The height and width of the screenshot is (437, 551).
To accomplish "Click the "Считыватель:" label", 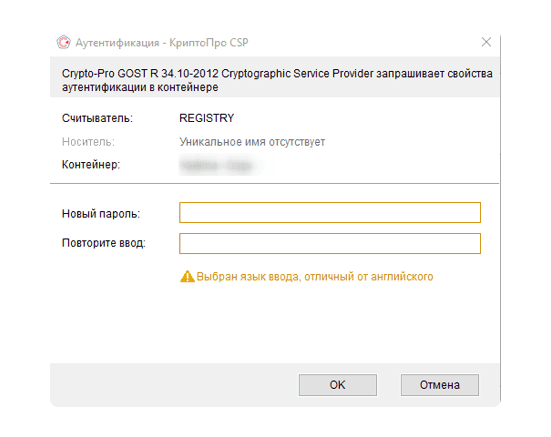I will [x=97, y=118].
